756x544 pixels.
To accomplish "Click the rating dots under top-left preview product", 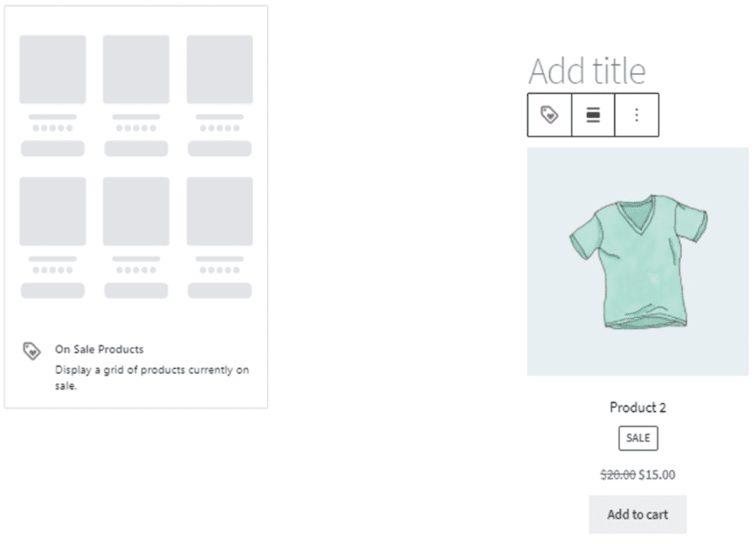I will point(52,128).
